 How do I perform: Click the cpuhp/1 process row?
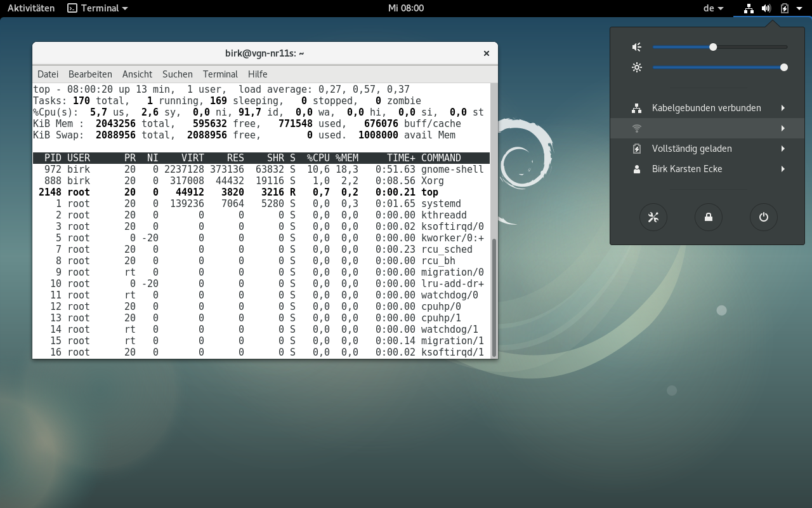(x=261, y=318)
